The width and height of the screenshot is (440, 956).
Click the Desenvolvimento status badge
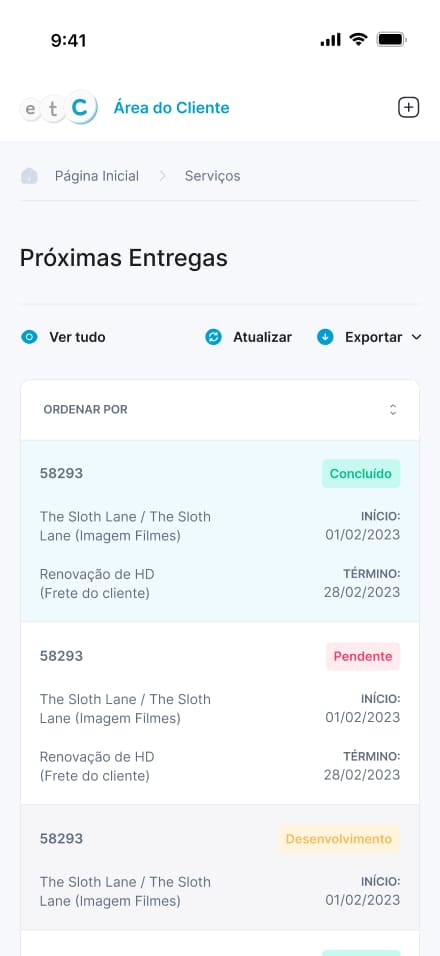coord(339,840)
